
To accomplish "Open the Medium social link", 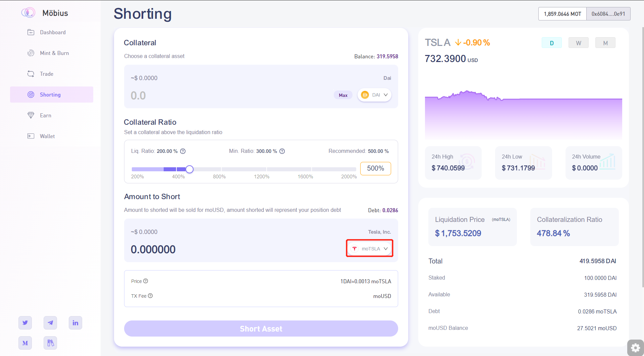I will [x=25, y=343].
